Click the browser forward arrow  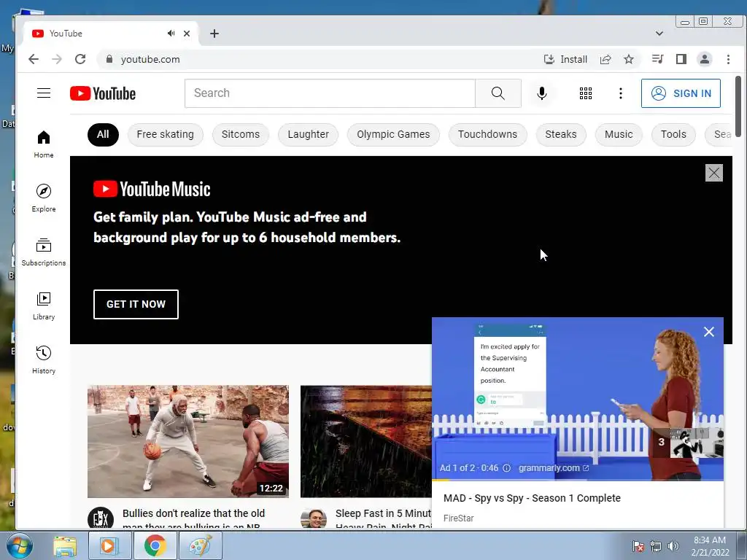point(57,59)
